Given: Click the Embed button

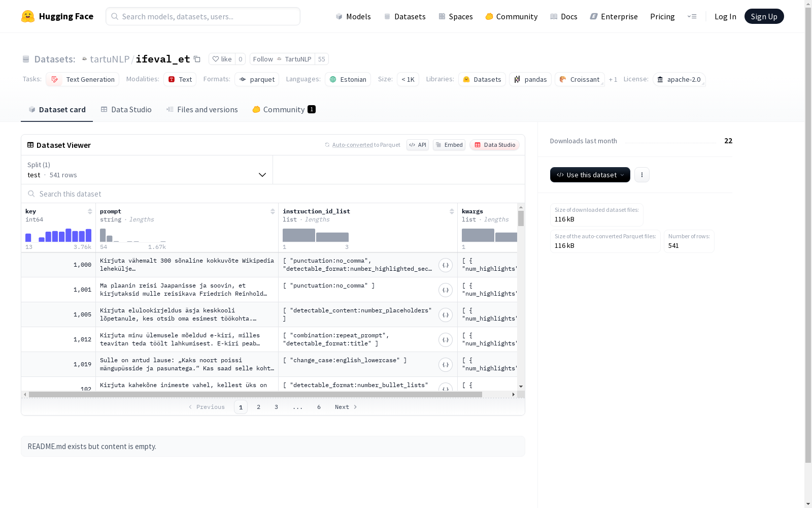Looking at the screenshot, I should click(x=449, y=145).
